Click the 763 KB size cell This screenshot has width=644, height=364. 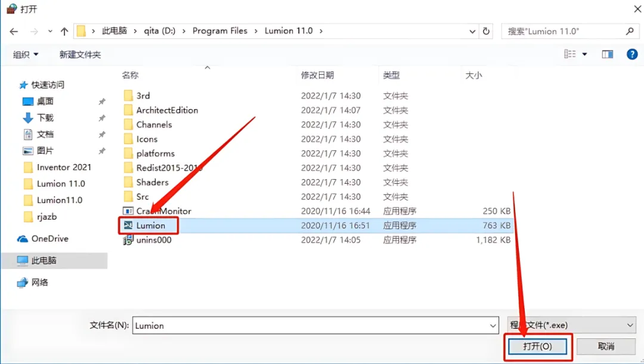[x=497, y=226]
